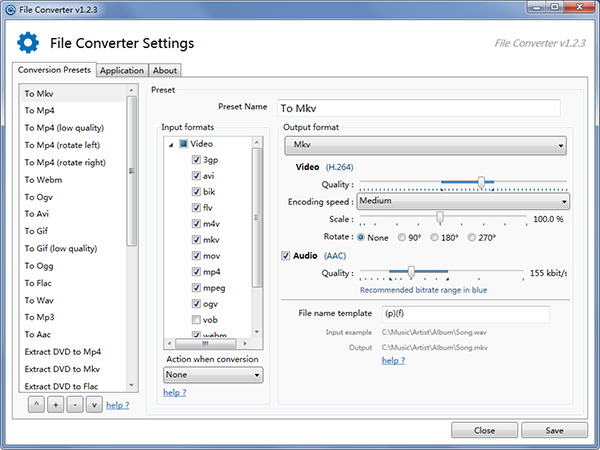The image size is (600, 450).
Task: Open the About tab
Action: [165, 70]
